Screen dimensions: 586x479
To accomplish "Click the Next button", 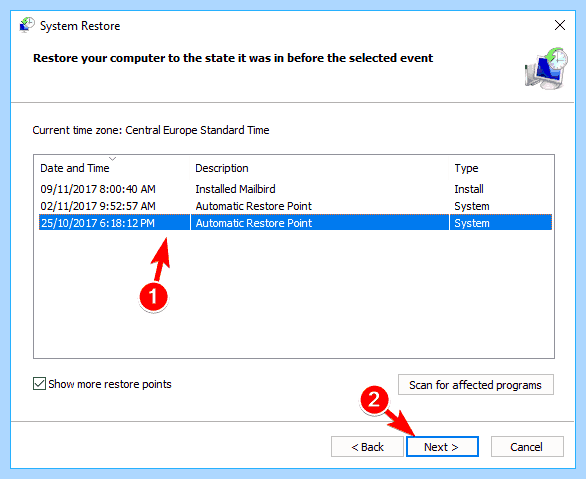I will pyautogui.click(x=442, y=446).
